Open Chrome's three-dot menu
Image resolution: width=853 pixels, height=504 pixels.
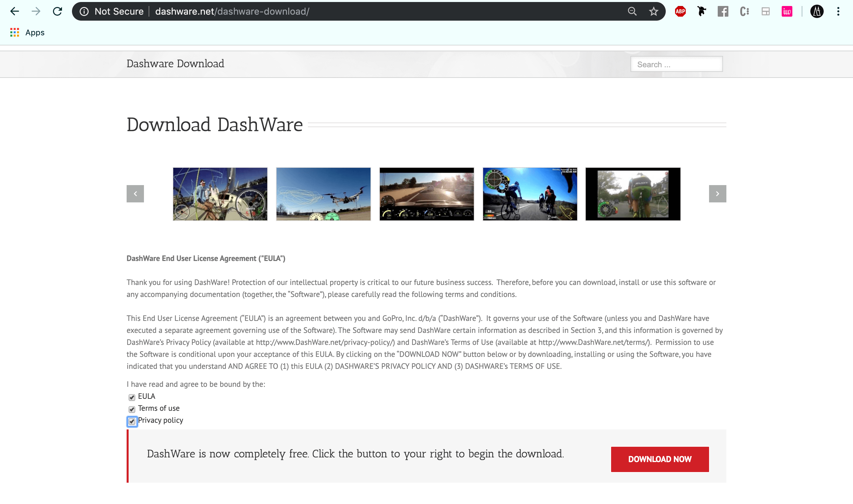click(x=838, y=11)
